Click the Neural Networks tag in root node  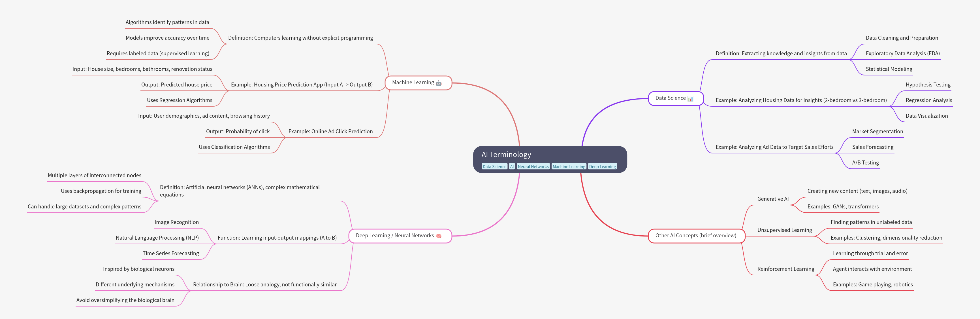coord(533,166)
